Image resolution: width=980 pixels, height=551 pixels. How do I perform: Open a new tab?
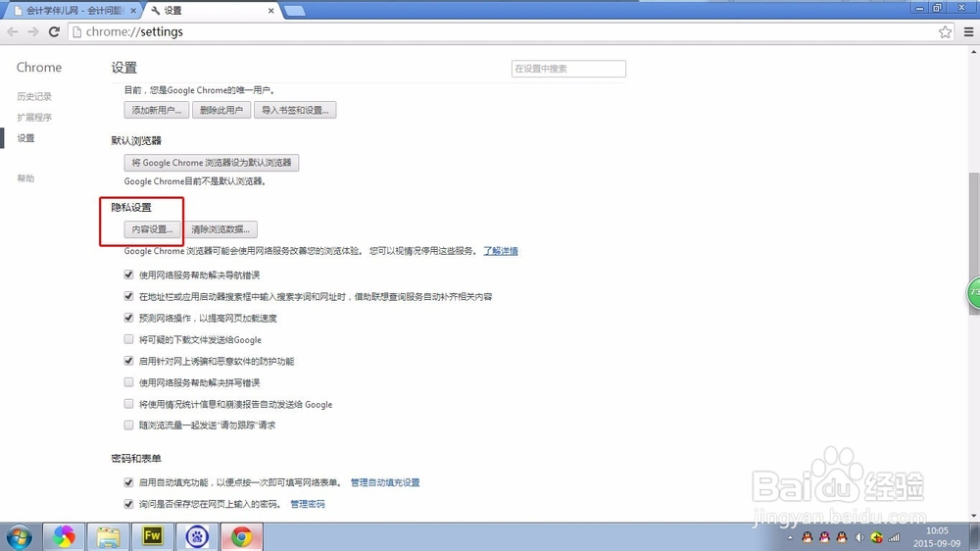(294, 11)
